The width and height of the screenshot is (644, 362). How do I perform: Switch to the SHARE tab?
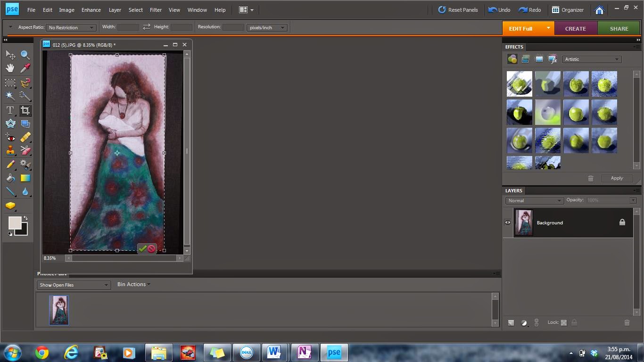point(619,28)
